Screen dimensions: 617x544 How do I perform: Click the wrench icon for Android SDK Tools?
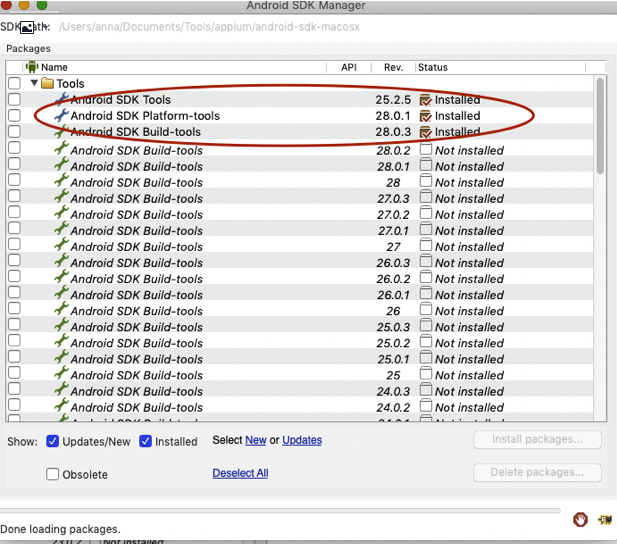pyautogui.click(x=61, y=99)
